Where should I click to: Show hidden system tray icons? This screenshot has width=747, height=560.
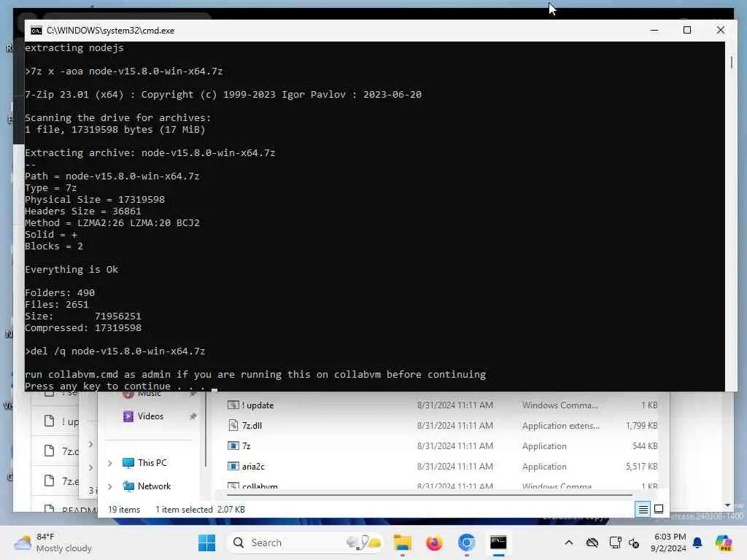pos(569,542)
